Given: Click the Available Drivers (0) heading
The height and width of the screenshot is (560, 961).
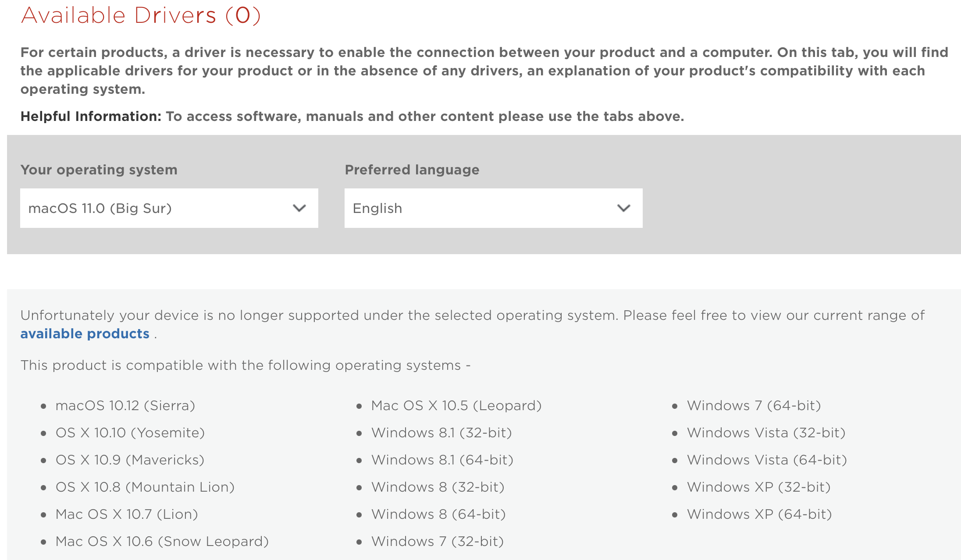Looking at the screenshot, I should click(x=141, y=15).
